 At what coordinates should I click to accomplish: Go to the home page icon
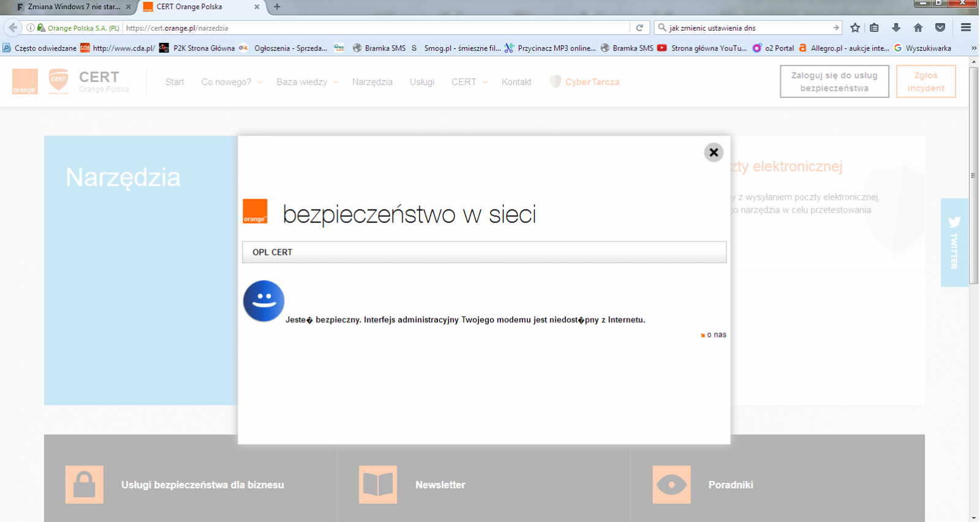pos(918,28)
